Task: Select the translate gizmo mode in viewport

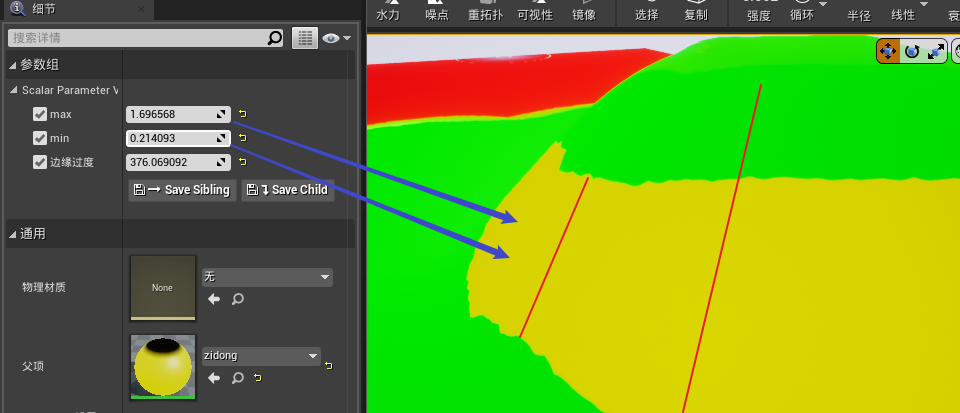Action: 888,51
